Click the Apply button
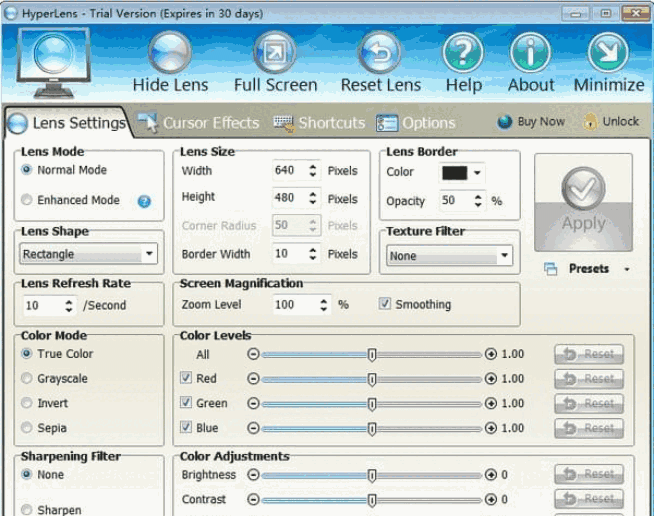654x516 pixels. click(x=584, y=202)
